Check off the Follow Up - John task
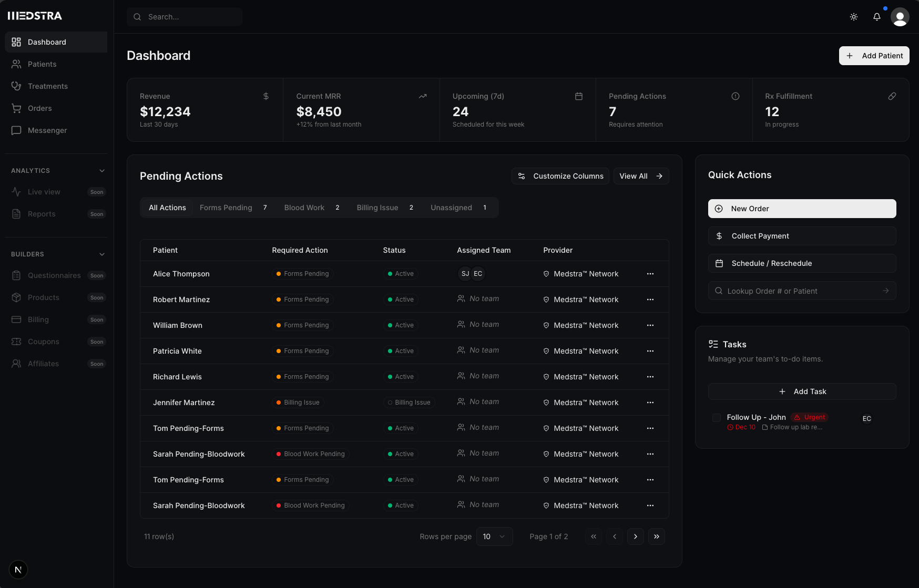This screenshot has height=588, width=919. pos(717,418)
